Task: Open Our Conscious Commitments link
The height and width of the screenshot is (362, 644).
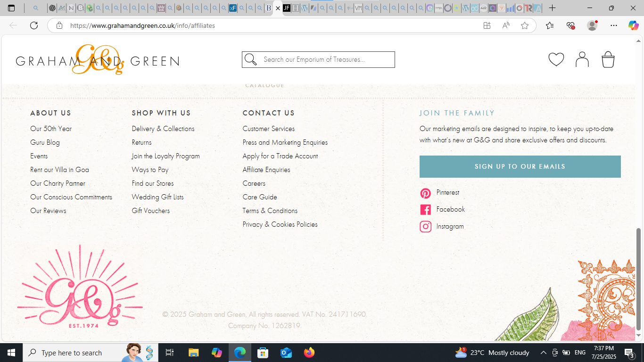Action: click(71, 197)
